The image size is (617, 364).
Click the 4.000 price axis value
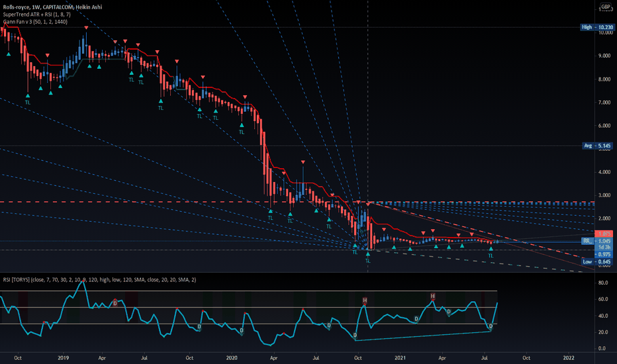(604, 172)
